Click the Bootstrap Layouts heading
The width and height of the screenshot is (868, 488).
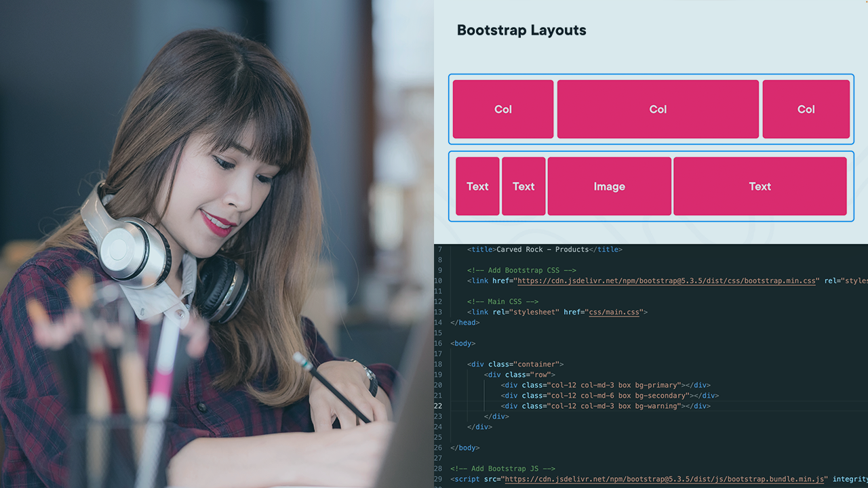click(x=521, y=30)
